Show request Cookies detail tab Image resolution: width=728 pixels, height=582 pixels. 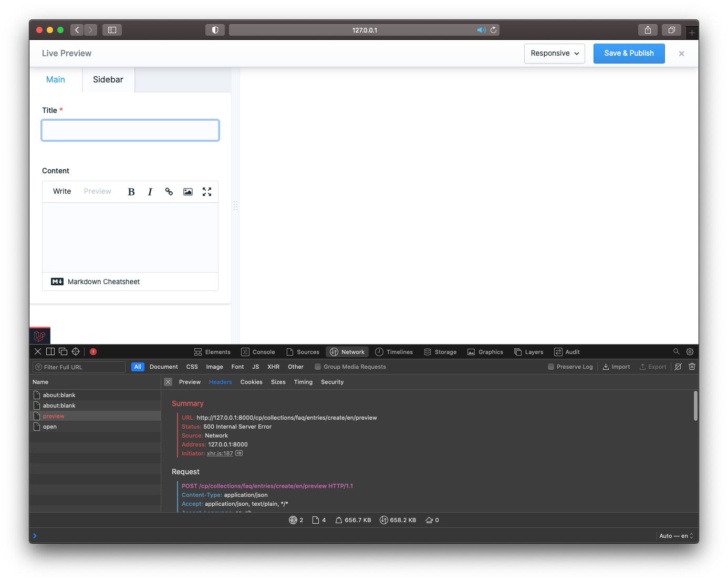click(252, 382)
